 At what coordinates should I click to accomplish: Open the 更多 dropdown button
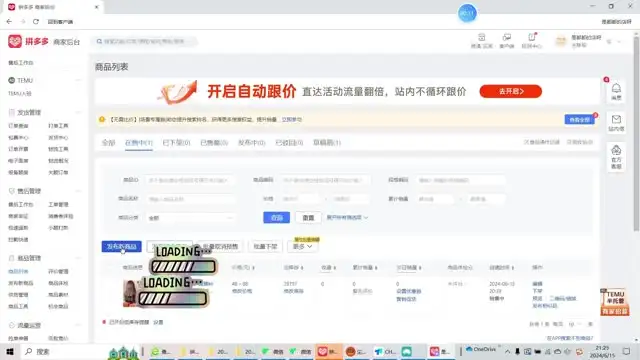click(302, 247)
